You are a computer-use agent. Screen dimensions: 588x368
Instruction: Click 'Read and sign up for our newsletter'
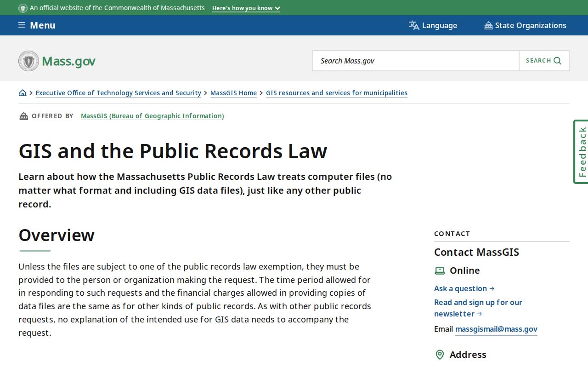[478, 308]
